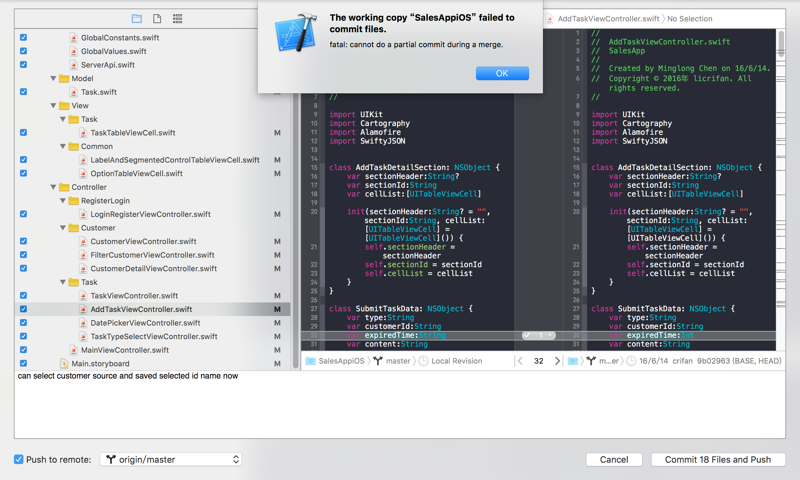Go to next change arrow
Image resolution: width=800 pixels, height=480 pixels.
[x=557, y=361]
